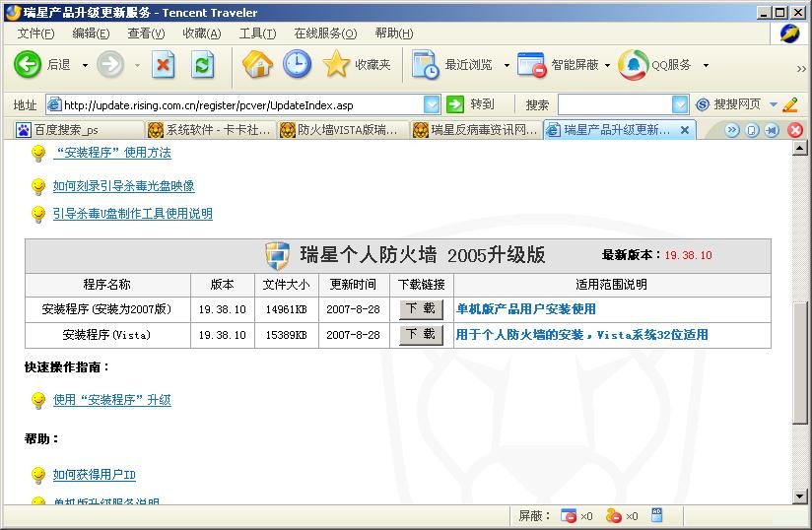This screenshot has height=530, width=812.
Task: Switch to the 百度搜索_ps tab
Action: click(79, 130)
